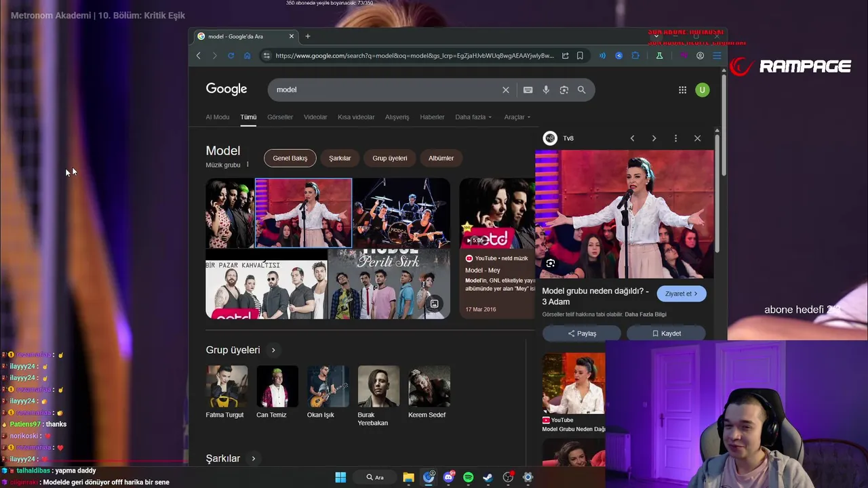868x488 pixels.
Task: Switch to Alışveriş tab
Action: pos(397,117)
